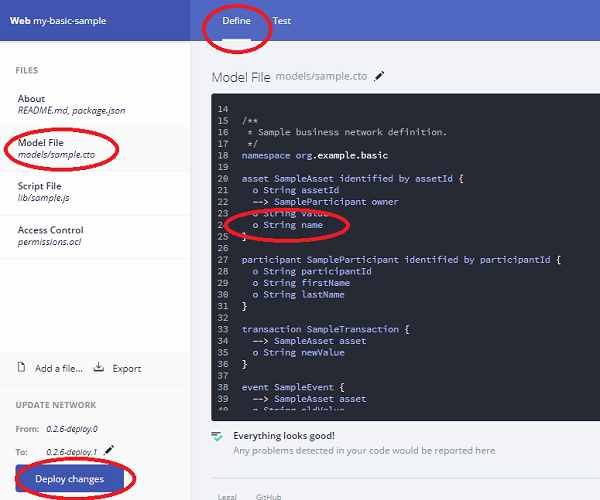
Task: Follow the Legal footer link
Action: (x=228, y=495)
